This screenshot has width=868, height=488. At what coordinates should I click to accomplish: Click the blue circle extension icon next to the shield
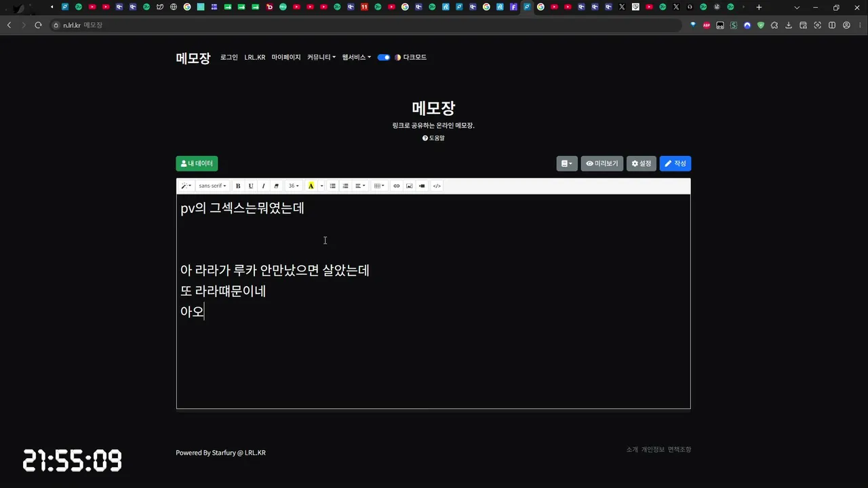click(x=747, y=25)
